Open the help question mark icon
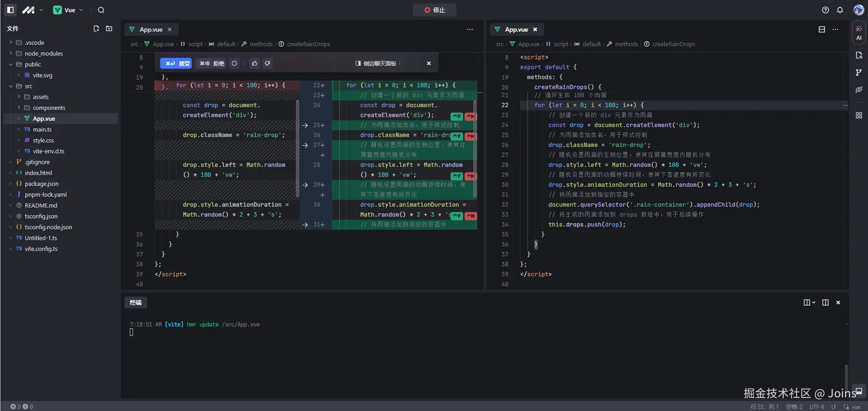The width and height of the screenshot is (868, 411). (x=825, y=10)
